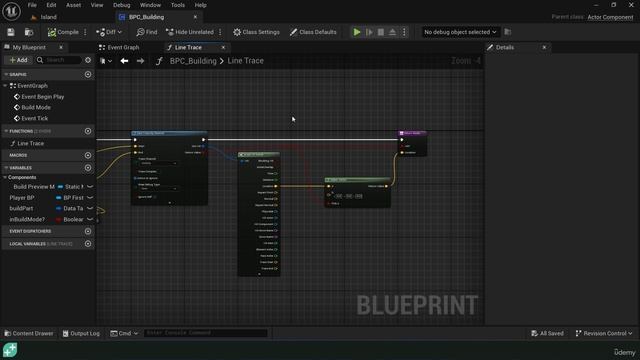
Task: Click Line Trace in the breadcrumb
Action: tap(246, 61)
